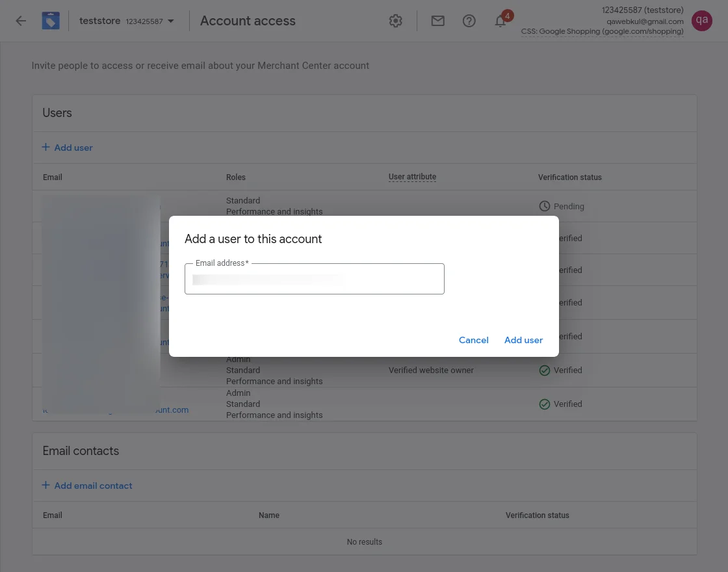Click CSS: Google Shopping link in header
Screen dimensions: 728x572
[x=602, y=32]
